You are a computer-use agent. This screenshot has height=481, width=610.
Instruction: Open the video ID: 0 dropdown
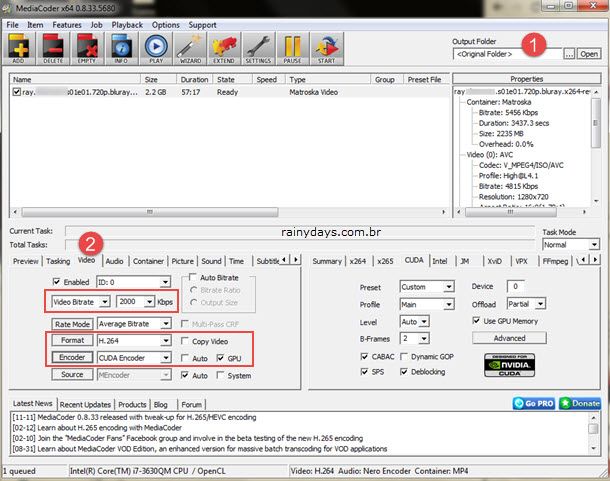pos(133,282)
